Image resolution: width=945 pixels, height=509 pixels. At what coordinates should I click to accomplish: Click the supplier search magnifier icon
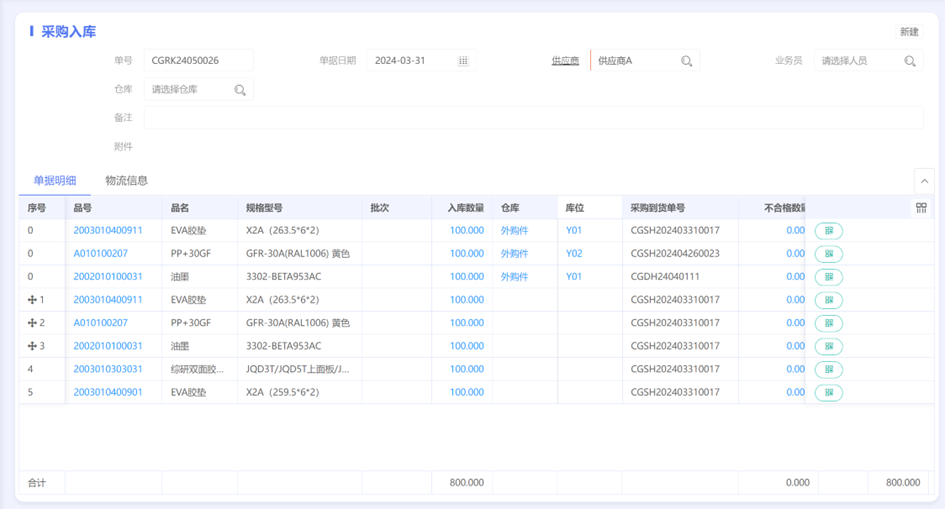click(x=686, y=61)
